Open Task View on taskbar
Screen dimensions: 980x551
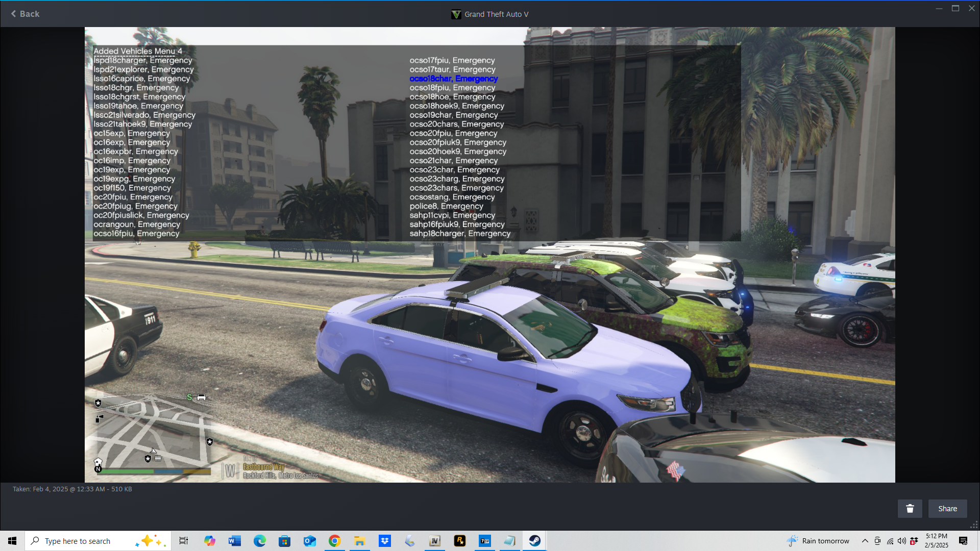point(184,541)
